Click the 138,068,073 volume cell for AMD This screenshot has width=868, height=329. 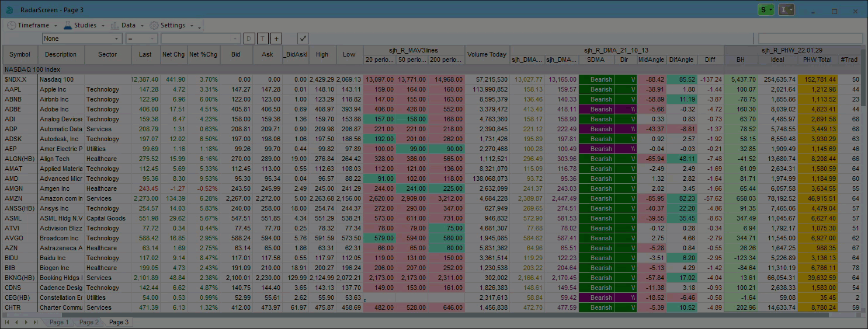(x=487, y=178)
